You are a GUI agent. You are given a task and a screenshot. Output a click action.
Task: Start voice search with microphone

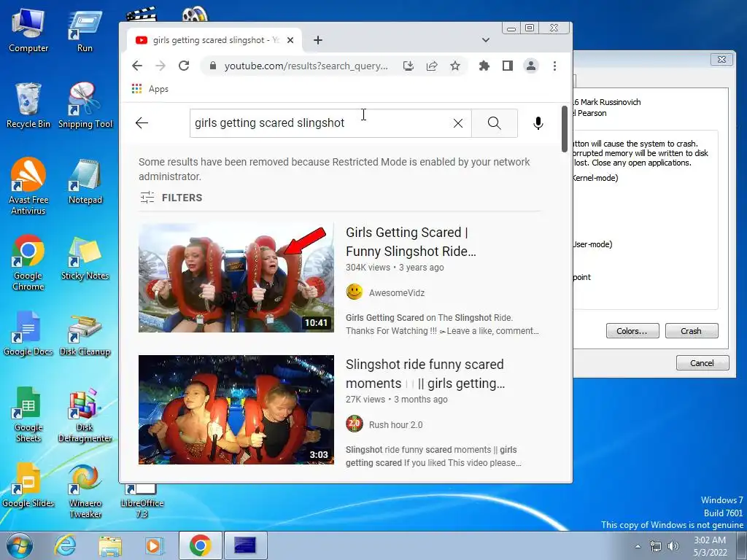click(538, 123)
